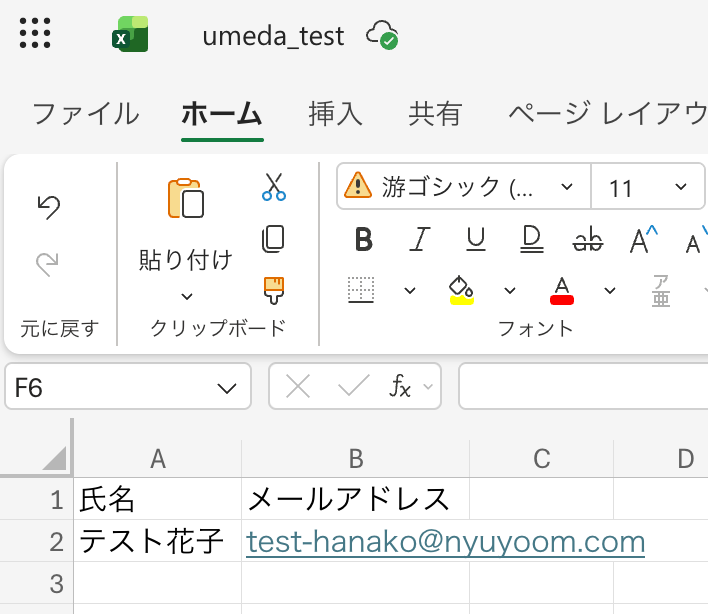Toggle Bold formatting
This screenshot has height=614, width=708.
[x=364, y=240]
